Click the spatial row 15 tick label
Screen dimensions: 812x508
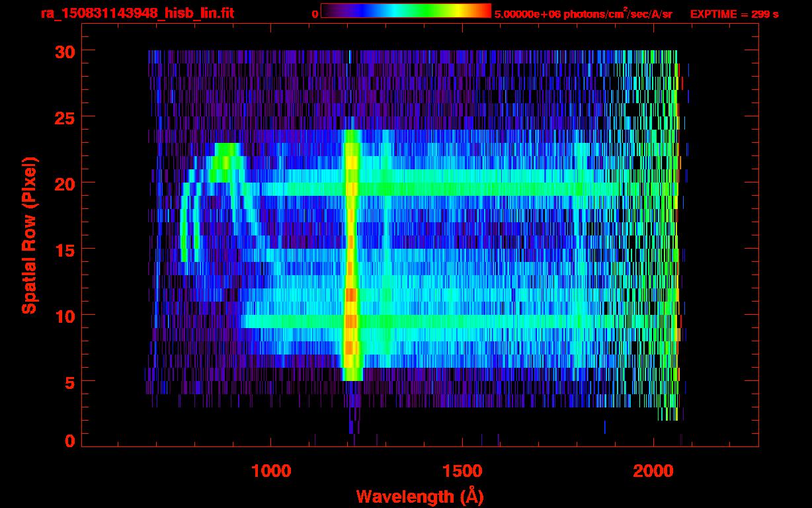pos(64,249)
